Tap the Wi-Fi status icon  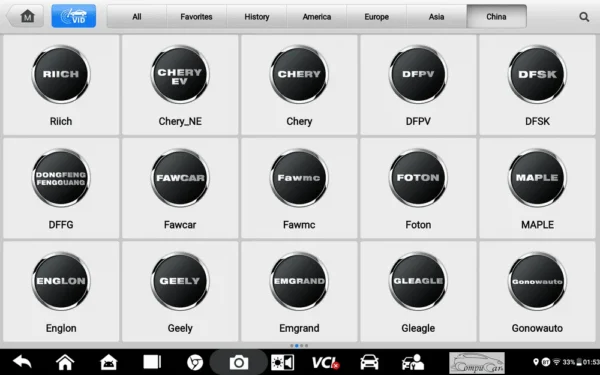557,362
